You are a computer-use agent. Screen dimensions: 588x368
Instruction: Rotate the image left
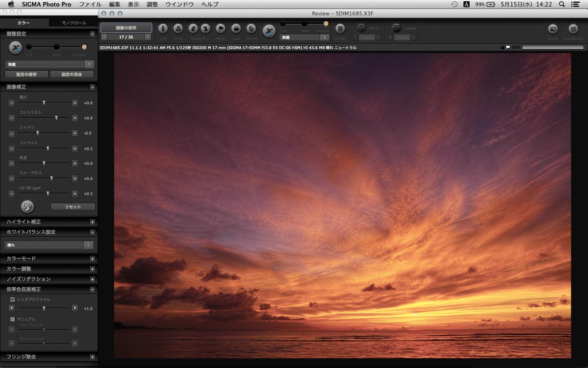(193, 29)
